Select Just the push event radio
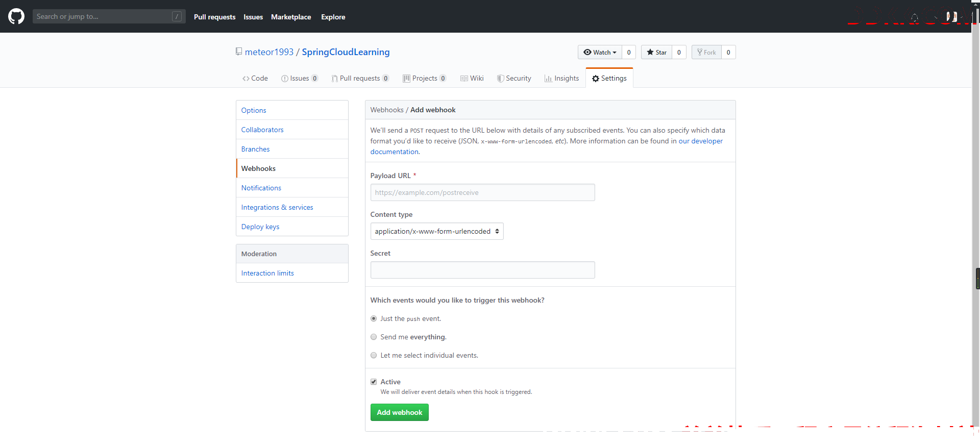 374,318
